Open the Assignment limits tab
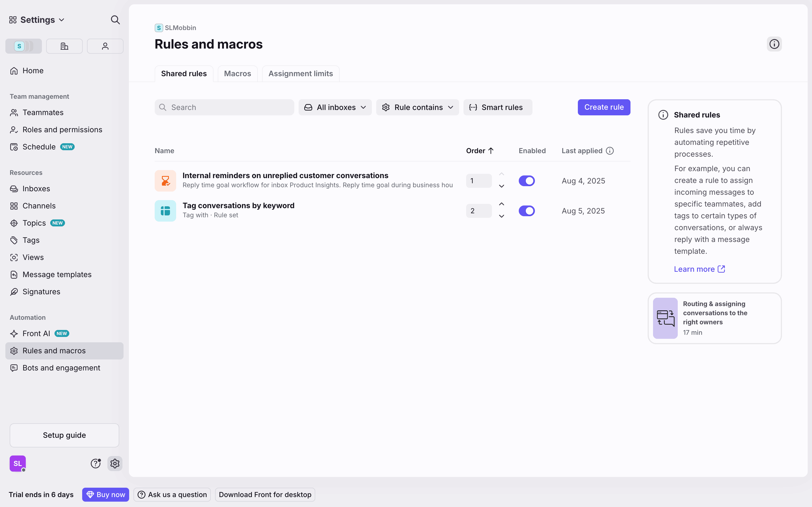 tap(300, 74)
